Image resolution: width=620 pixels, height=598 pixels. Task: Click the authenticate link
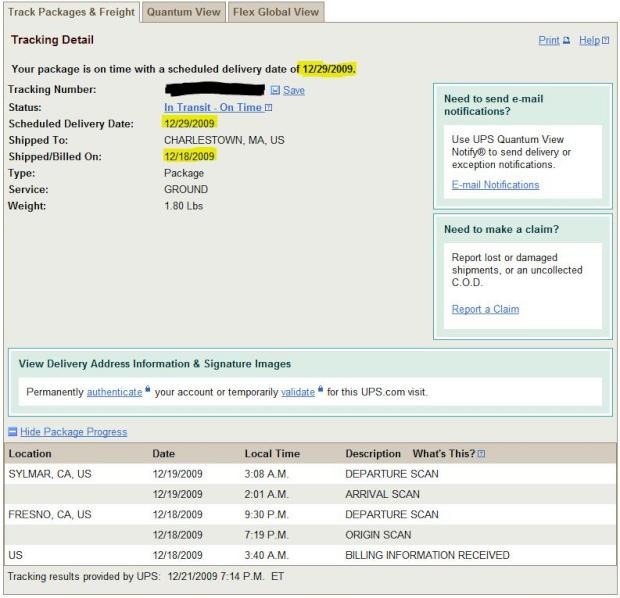(114, 392)
